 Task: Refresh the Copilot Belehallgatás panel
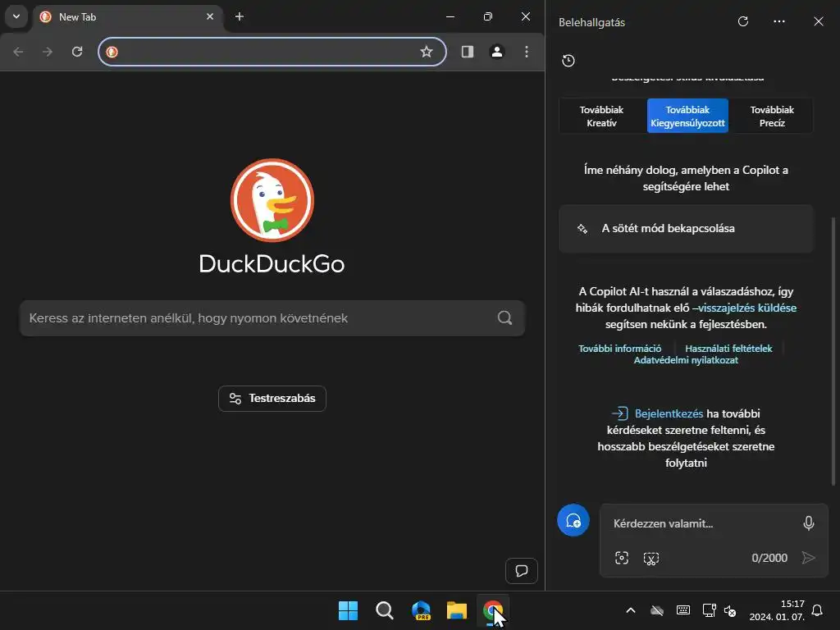(743, 21)
